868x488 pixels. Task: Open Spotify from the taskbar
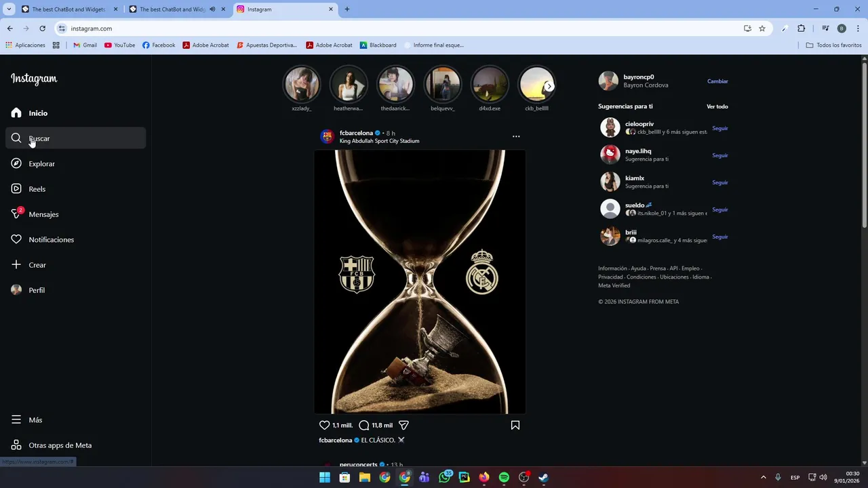504,477
